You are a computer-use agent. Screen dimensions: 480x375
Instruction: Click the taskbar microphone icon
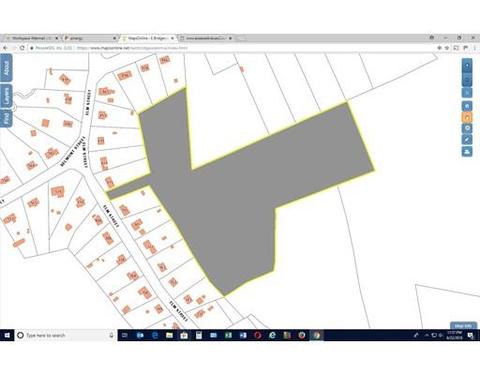pyautogui.click(x=111, y=335)
